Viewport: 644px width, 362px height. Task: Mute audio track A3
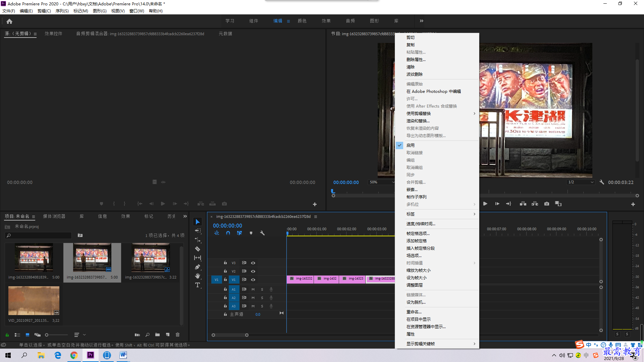(253, 306)
